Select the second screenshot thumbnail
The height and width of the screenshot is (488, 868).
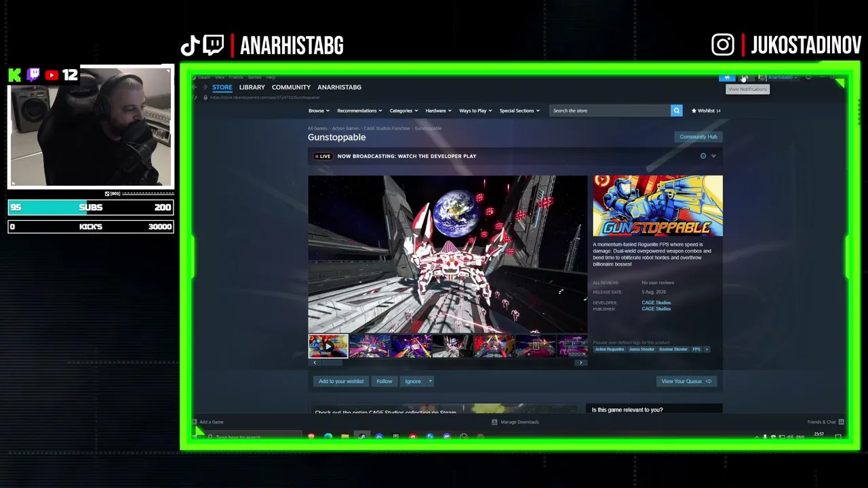point(370,346)
